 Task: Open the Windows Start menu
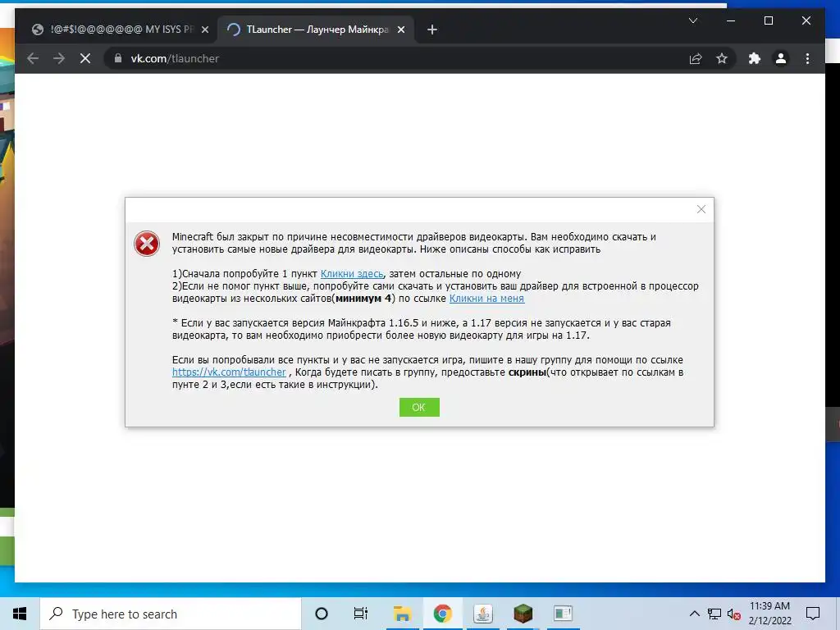click(x=20, y=614)
